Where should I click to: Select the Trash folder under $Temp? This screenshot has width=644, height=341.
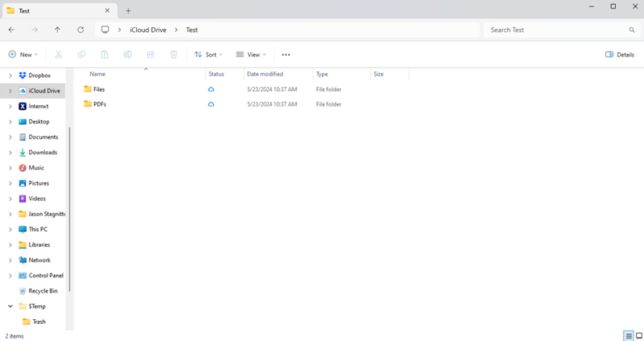point(34,322)
